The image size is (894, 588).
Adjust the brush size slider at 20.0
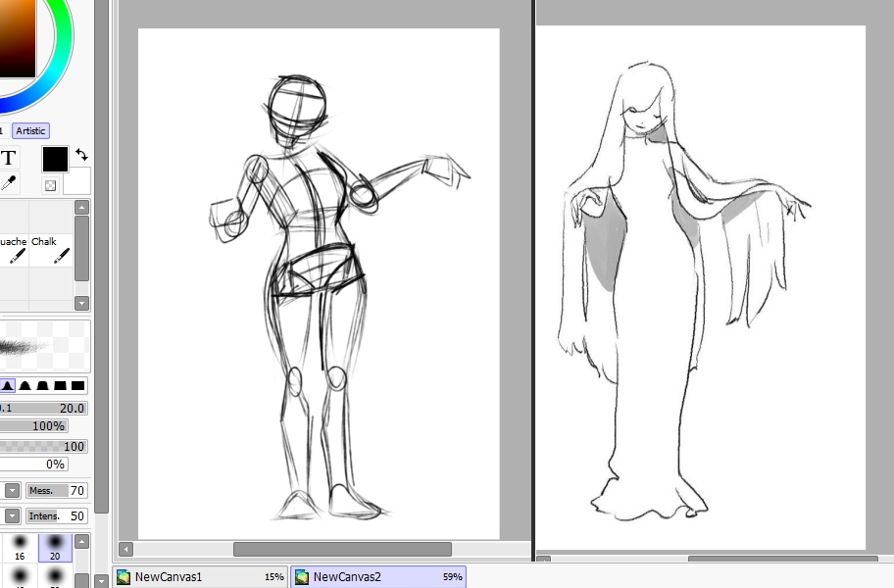(x=43, y=408)
